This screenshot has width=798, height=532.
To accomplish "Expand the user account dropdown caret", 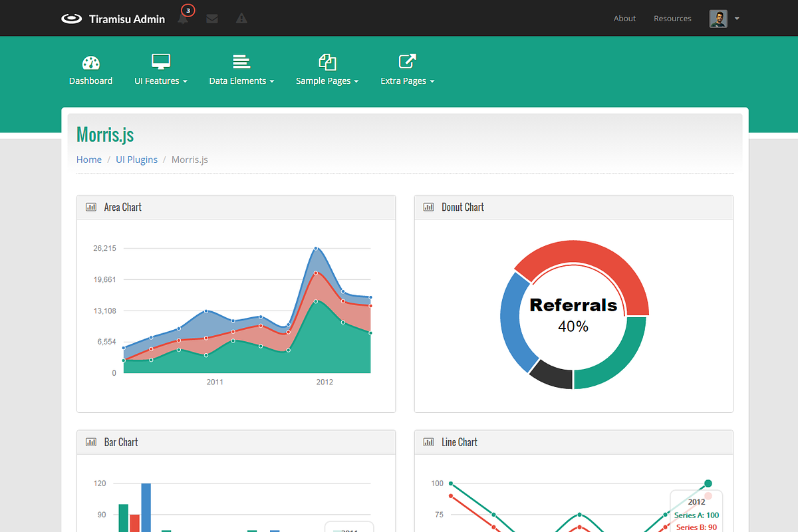I will 737,19.
